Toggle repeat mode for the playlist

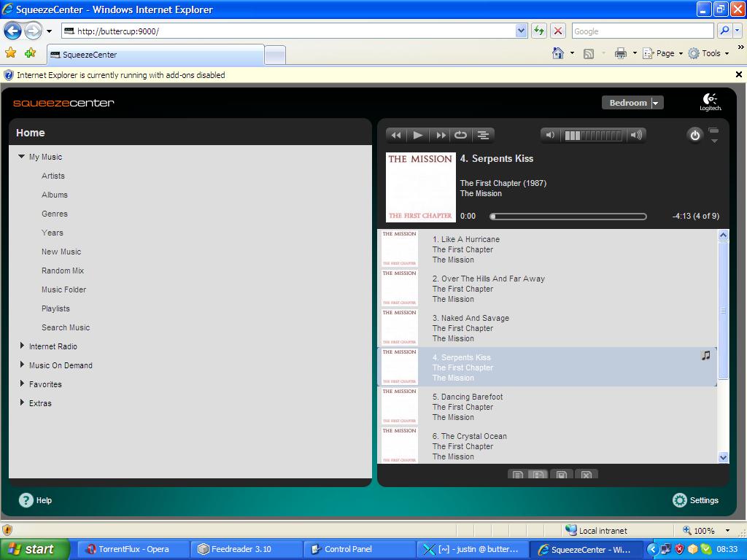click(x=461, y=135)
